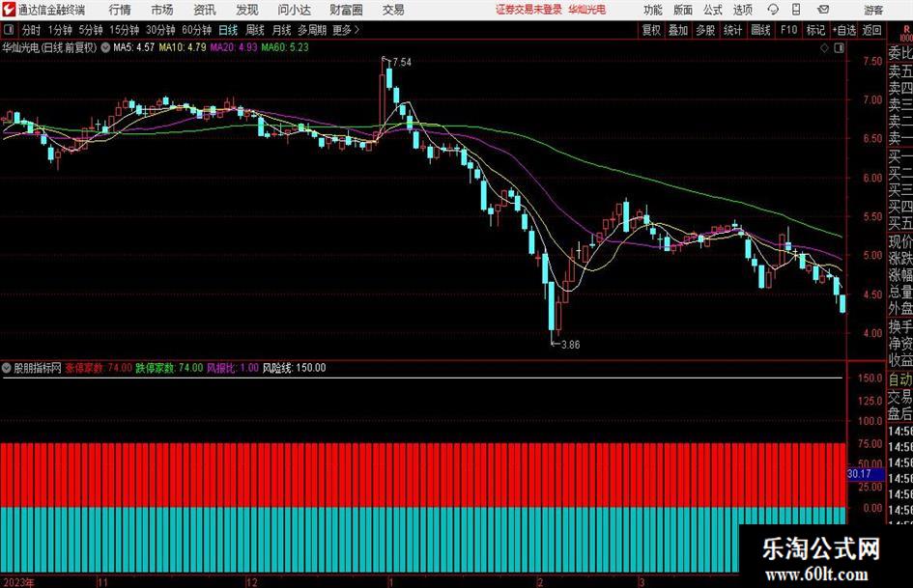Click the 自动 entry in right sidebar
Image resolution: width=913 pixels, height=588 pixels.
point(900,379)
